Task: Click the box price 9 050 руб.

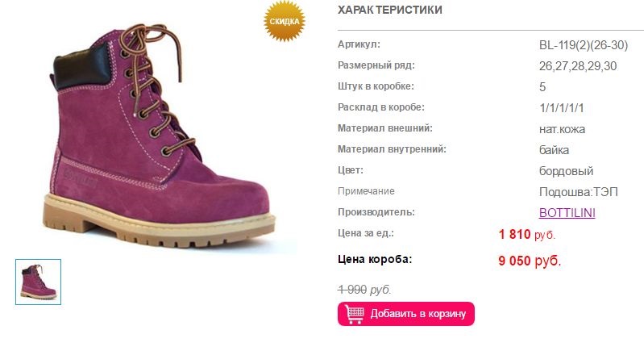Action: click(x=530, y=261)
